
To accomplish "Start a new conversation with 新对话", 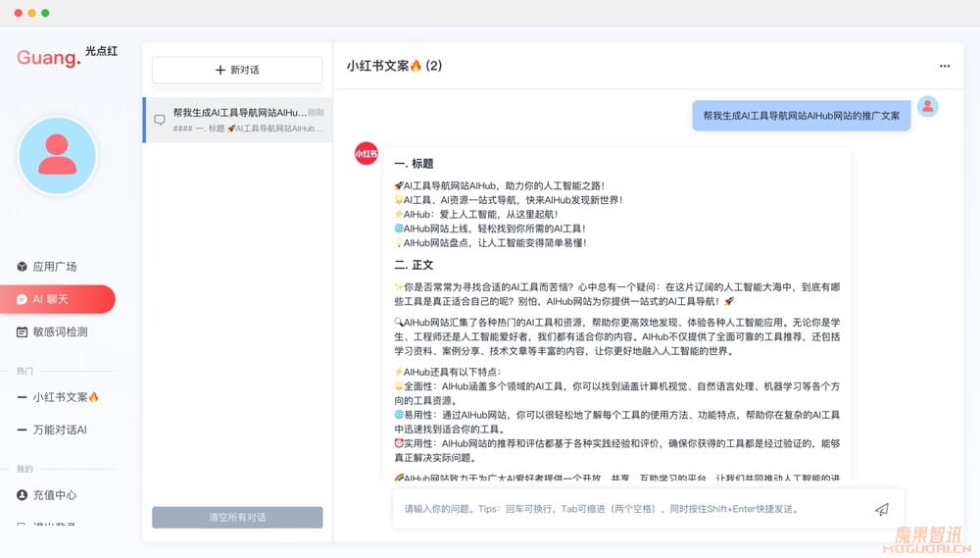I will click(237, 70).
